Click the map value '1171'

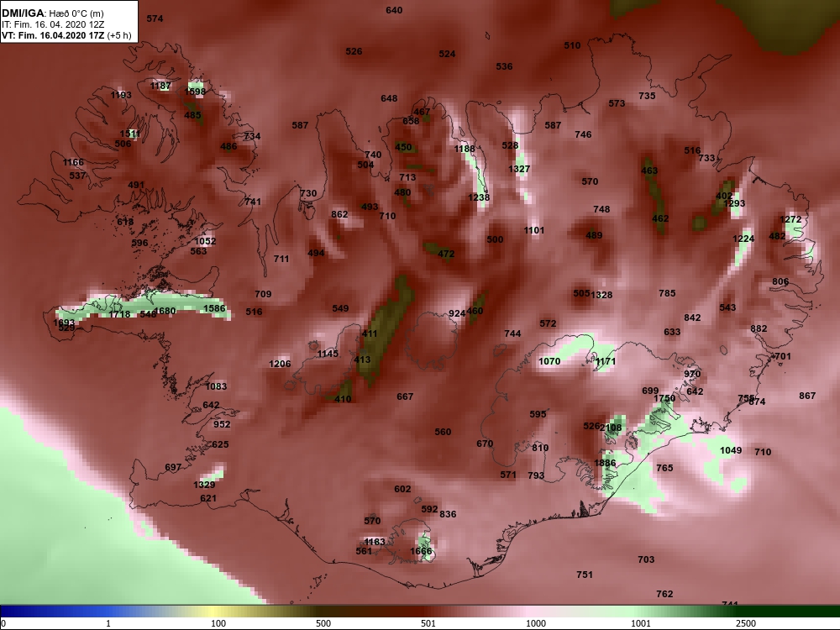[606, 361]
